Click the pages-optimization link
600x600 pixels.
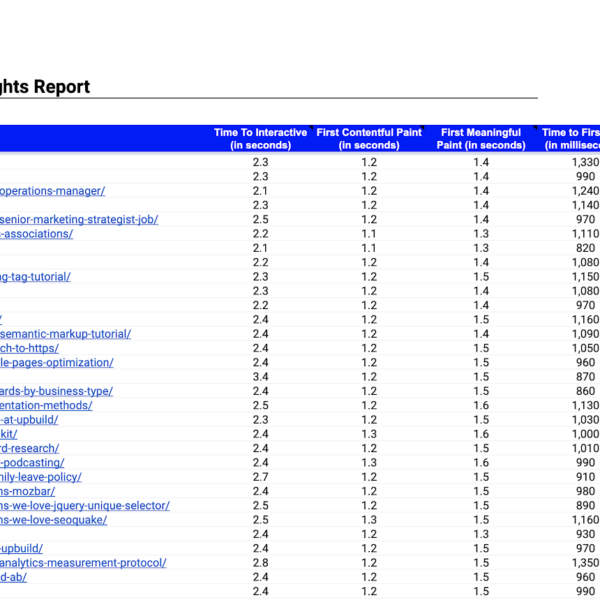56,363
